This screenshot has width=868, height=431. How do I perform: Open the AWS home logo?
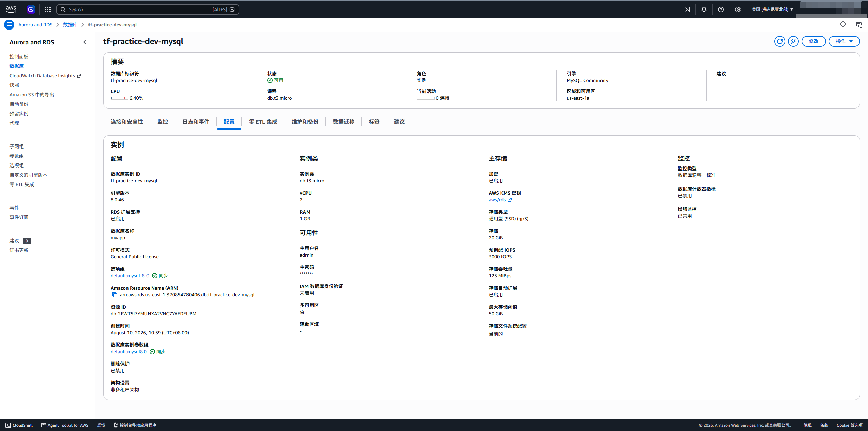point(11,9)
